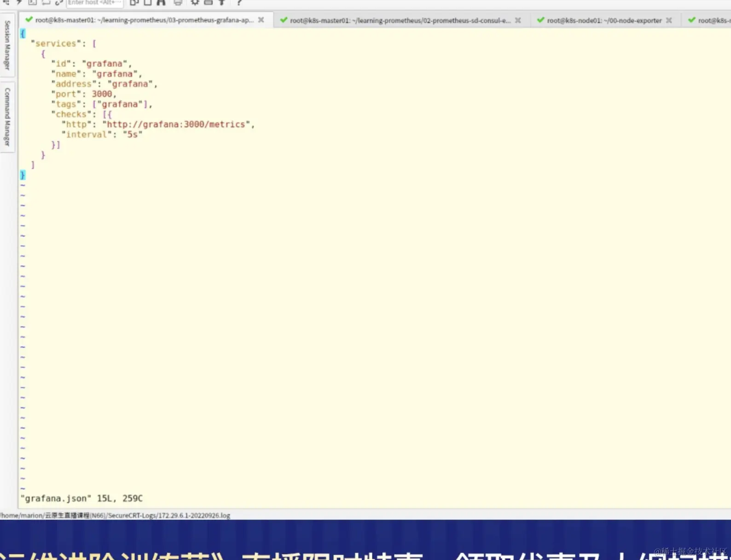Image resolution: width=731 pixels, height=560 pixels.
Task: Click the "interval": "5s" line
Action: (x=102, y=134)
